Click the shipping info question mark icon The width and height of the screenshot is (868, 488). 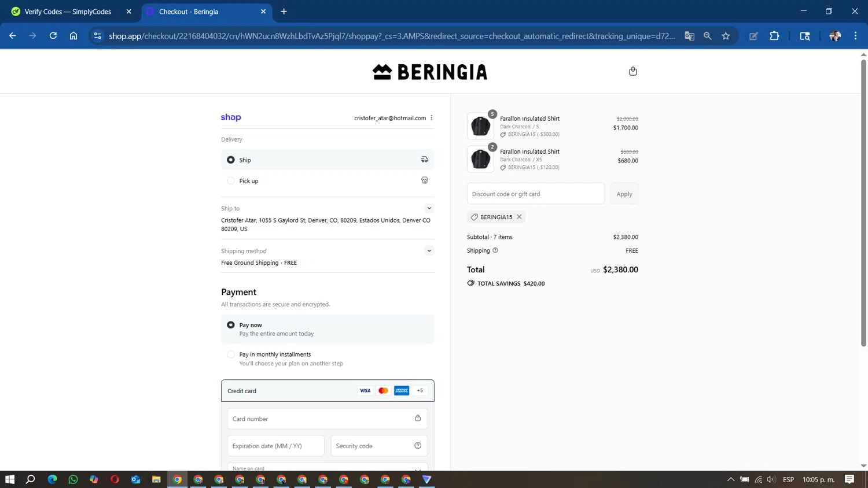pos(495,250)
